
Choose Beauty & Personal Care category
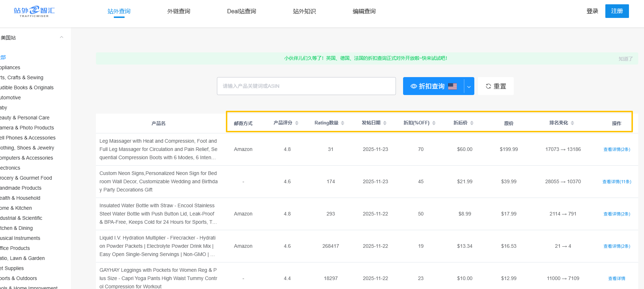[x=25, y=118]
